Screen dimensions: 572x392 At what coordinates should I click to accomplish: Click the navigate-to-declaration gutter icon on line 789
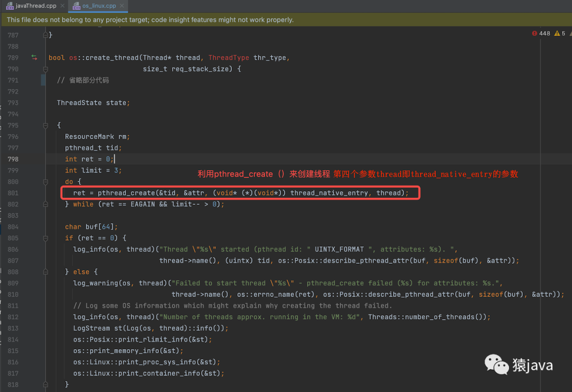(34, 57)
